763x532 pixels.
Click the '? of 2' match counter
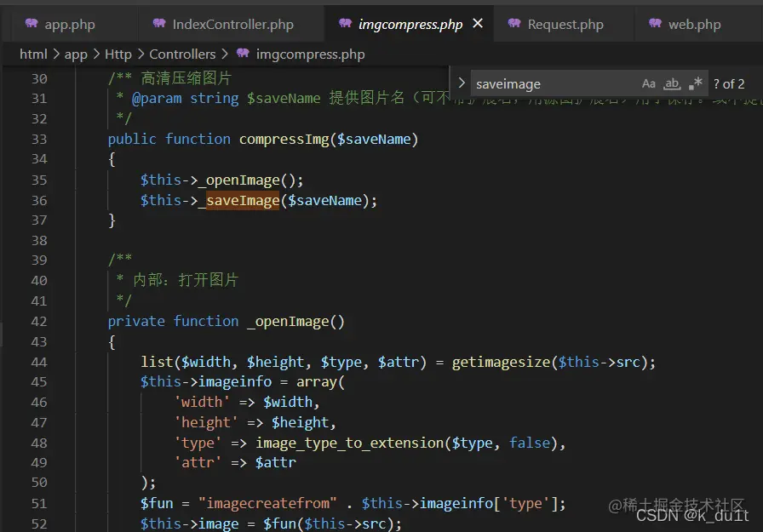click(728, 84)
